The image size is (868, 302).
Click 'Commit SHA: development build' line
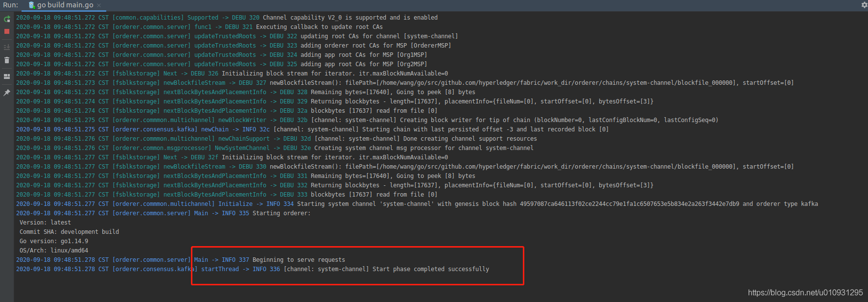tap(69, 232)
